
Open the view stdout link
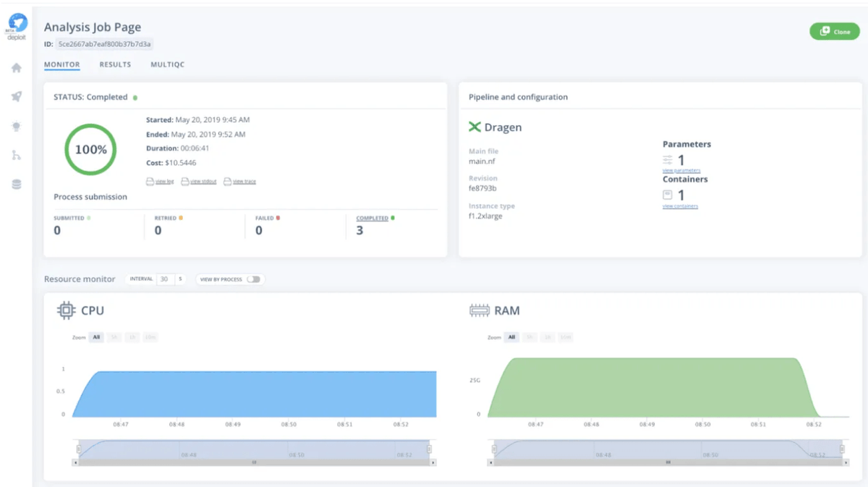[x=203, y=182]
